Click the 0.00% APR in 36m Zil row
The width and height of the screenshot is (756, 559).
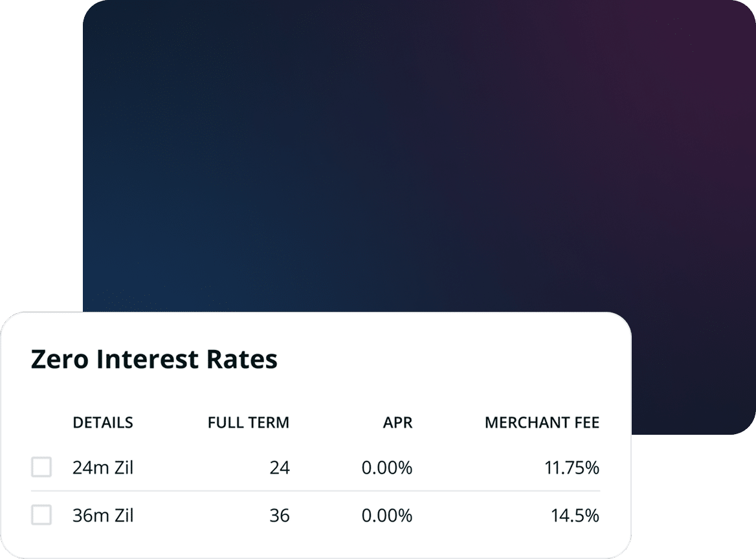coord(386,516)
